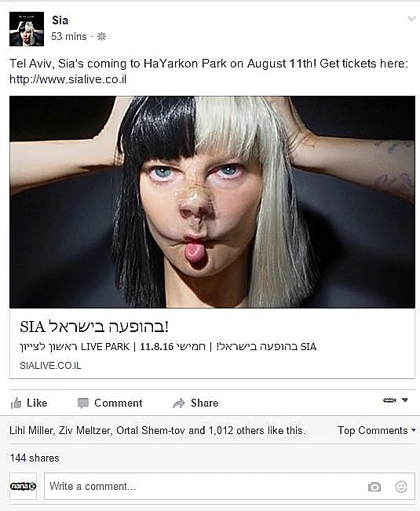
Task: Click the nana10 commenter profile icon
Action: (23, 486)
